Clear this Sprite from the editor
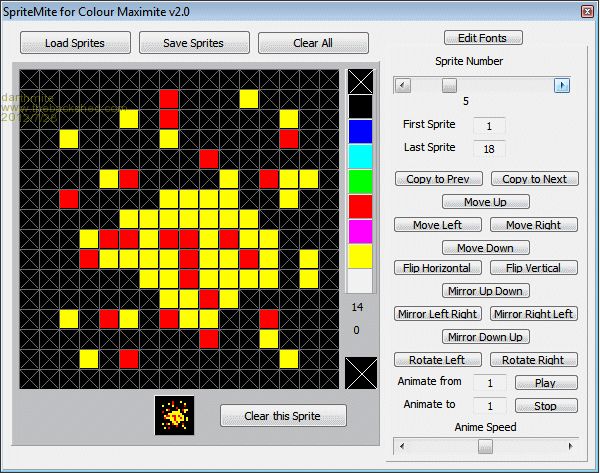Screen dimensions: 600x473 tap(283, 416)
